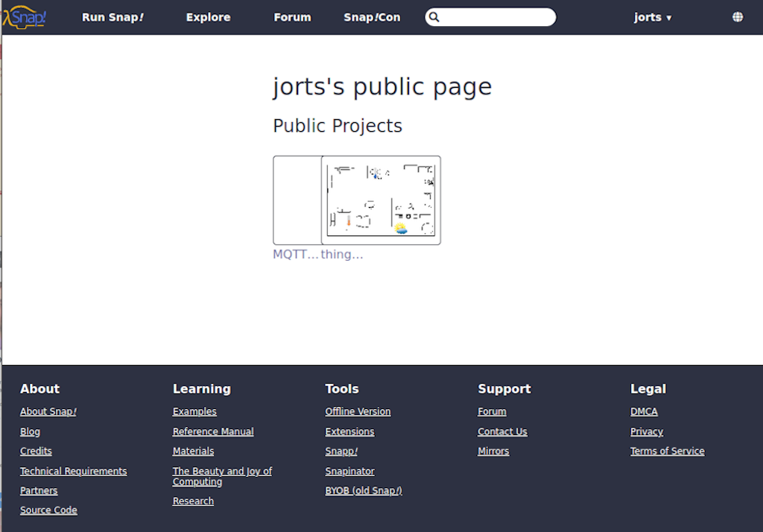This screenshot has height=532, width=763.
Task: Open the Snapinator link
Action: tap(350, 471)
